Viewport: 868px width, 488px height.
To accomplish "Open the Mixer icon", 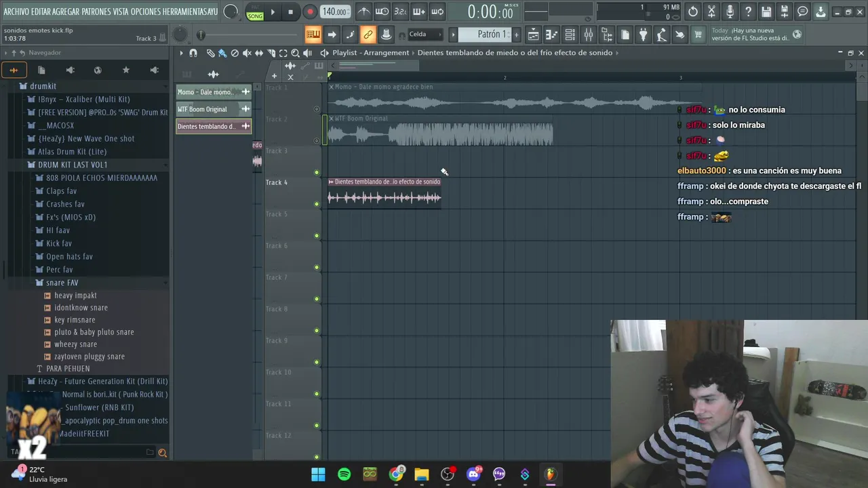I will click(x=589, y=35).
